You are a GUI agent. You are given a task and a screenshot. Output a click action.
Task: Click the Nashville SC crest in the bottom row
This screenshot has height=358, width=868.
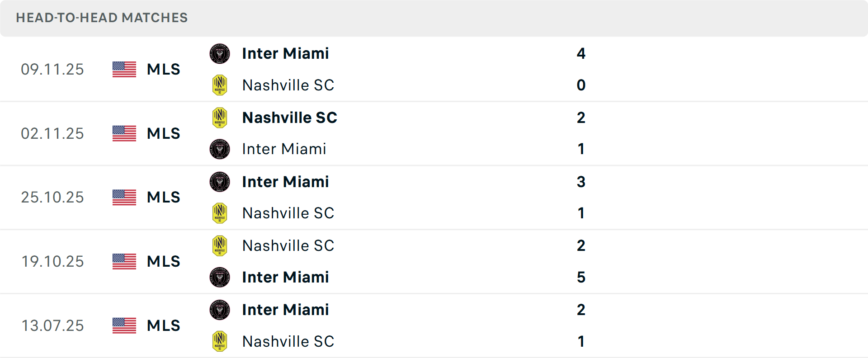220,341
